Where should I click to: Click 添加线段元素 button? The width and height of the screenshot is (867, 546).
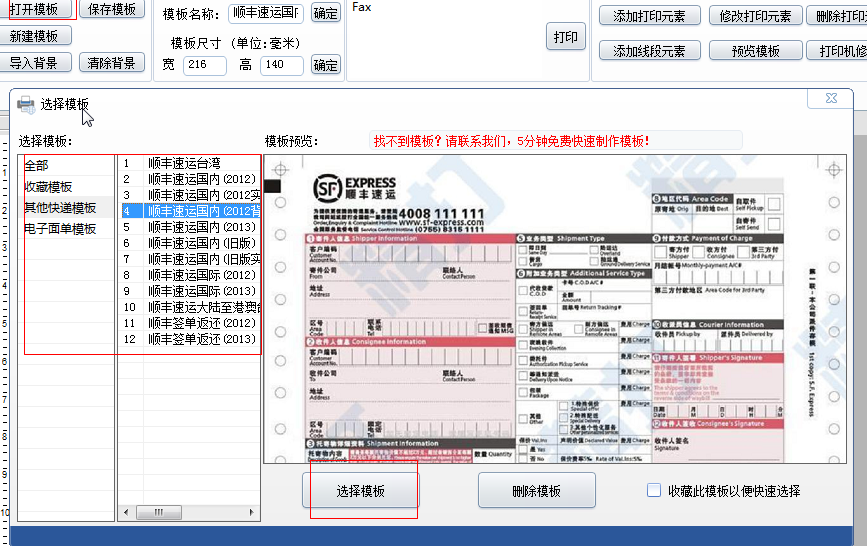(650, 50)
